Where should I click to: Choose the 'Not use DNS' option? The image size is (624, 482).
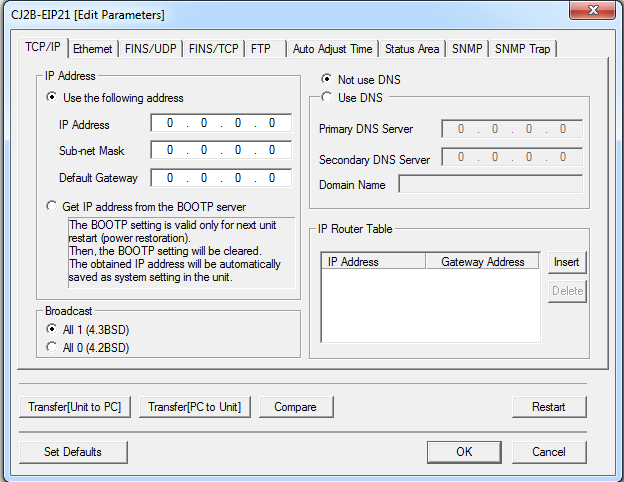[326, 79]
